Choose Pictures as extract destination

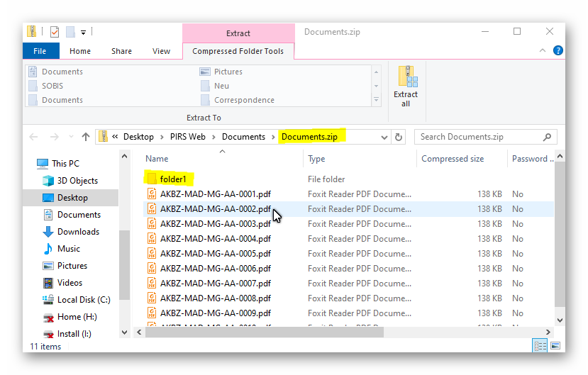pyautogui.click(x=221, y=72)
